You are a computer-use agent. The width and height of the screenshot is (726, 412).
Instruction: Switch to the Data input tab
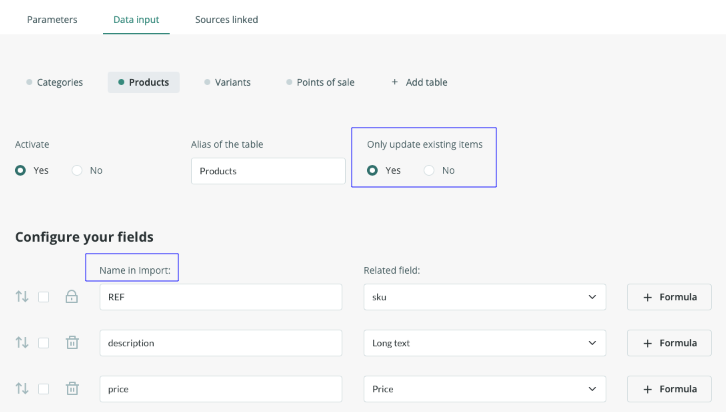pyautogui.click(x=136, y=19)
